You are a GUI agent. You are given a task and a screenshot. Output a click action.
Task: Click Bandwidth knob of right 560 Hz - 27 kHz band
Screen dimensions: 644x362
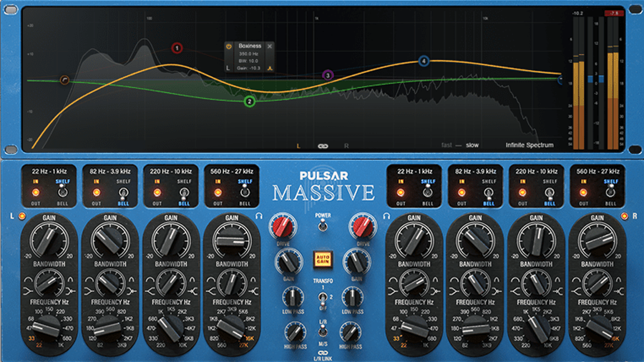[x=597, y=283]
